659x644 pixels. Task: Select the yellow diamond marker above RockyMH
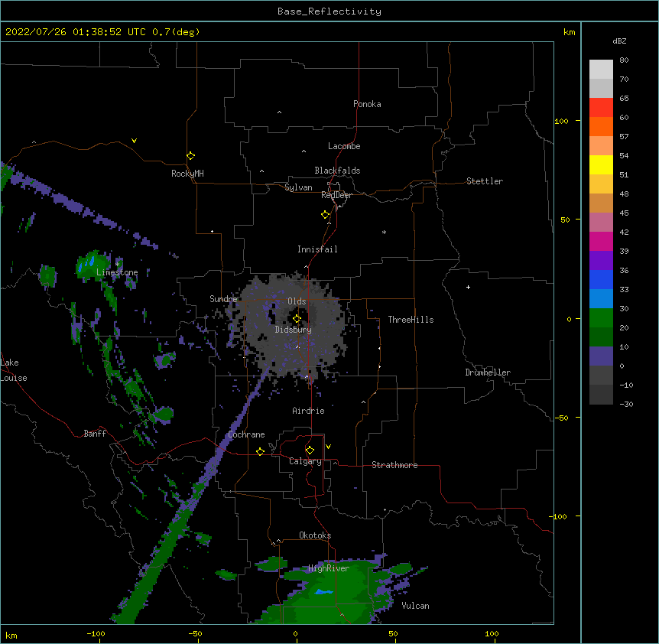pyautogui.click(x=190, y=156)
